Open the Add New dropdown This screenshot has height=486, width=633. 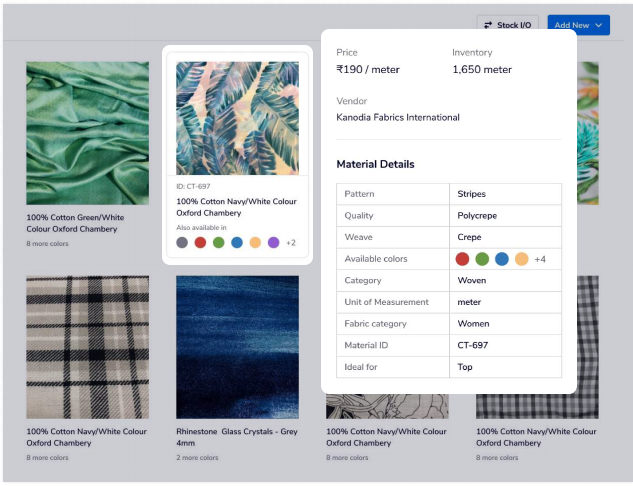pos(579,25)
